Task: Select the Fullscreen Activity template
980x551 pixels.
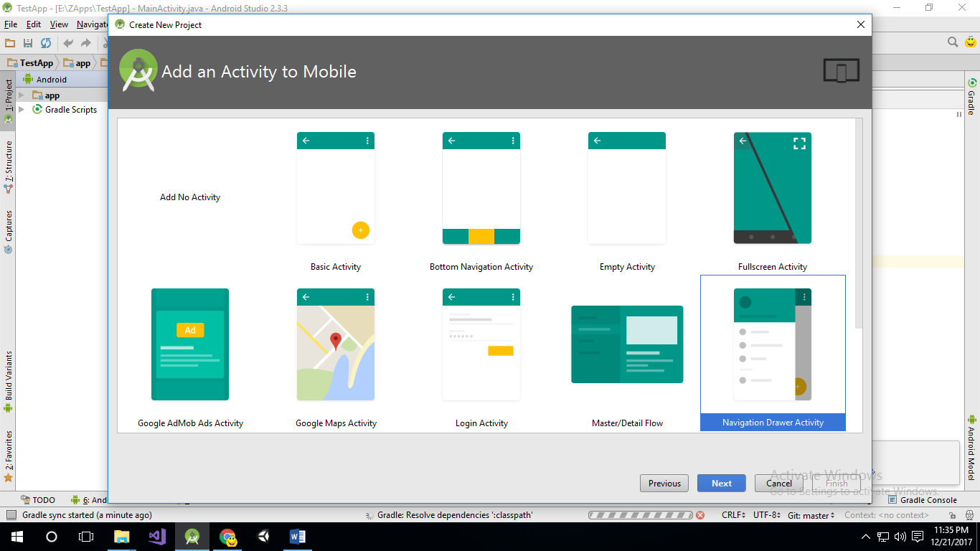Action: tap(773, 188)
